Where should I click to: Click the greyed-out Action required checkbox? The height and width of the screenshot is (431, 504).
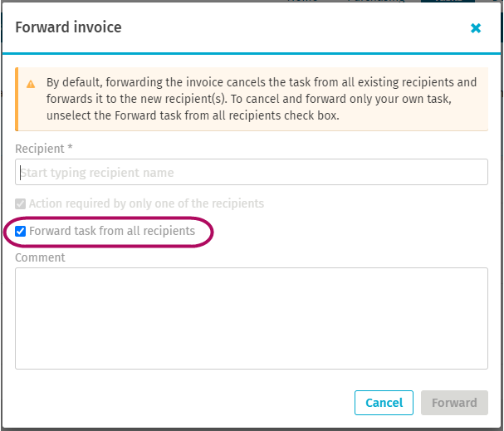click(21, 203)
